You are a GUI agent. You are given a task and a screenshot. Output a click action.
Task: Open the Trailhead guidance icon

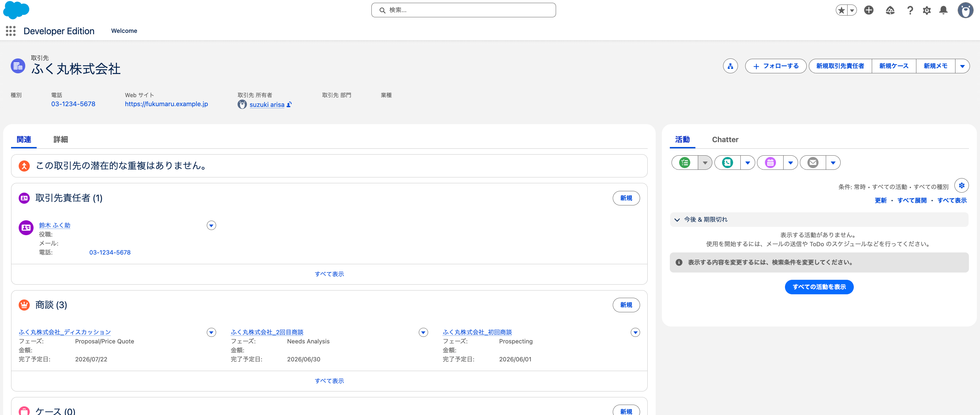point(890,10)
